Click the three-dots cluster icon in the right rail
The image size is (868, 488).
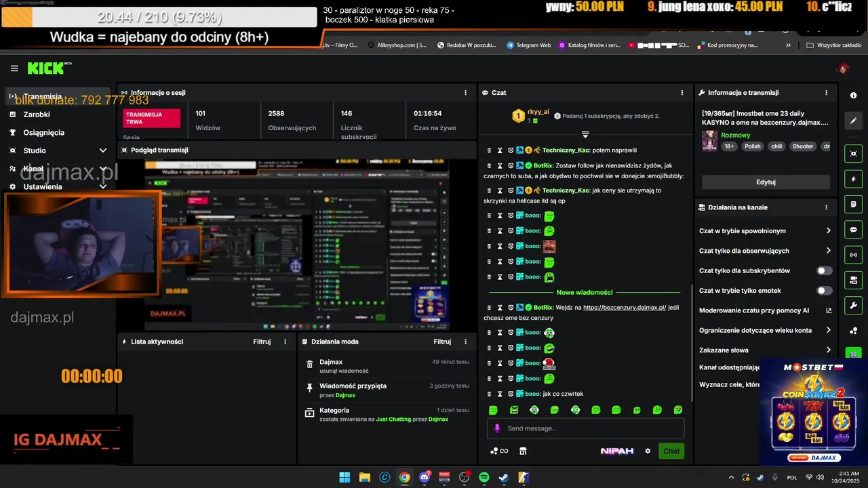point(854,331)
